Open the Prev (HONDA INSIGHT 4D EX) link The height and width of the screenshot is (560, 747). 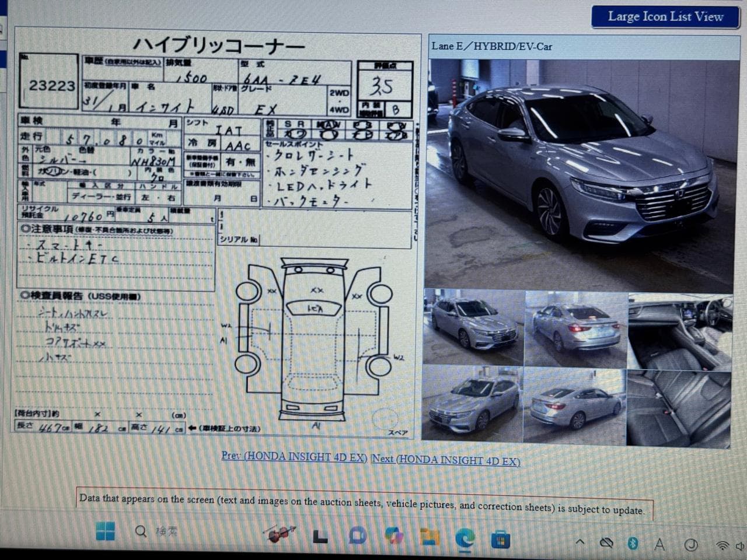coord(294,457)
